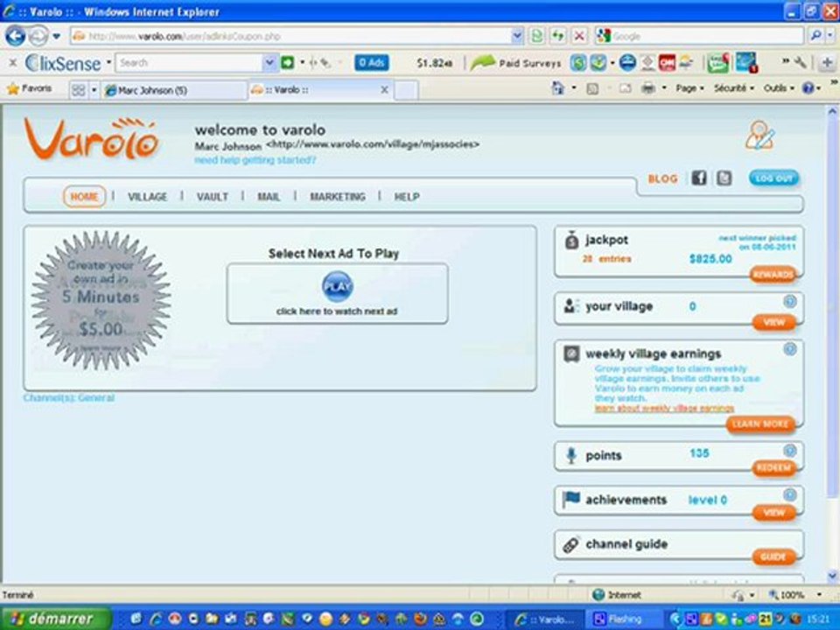Open the ClixSense logo dropdown arrow
Viewport: 840px width, 630px height.
coord(108,63)
